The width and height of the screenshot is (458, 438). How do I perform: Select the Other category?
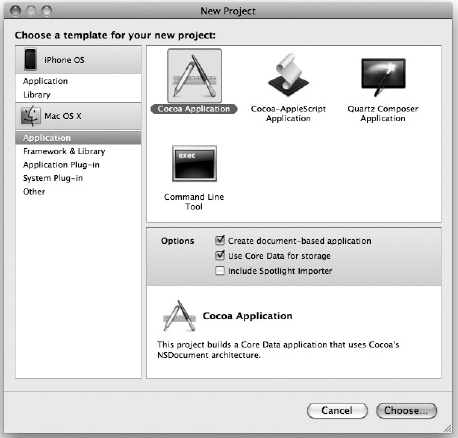click(78, 192)
